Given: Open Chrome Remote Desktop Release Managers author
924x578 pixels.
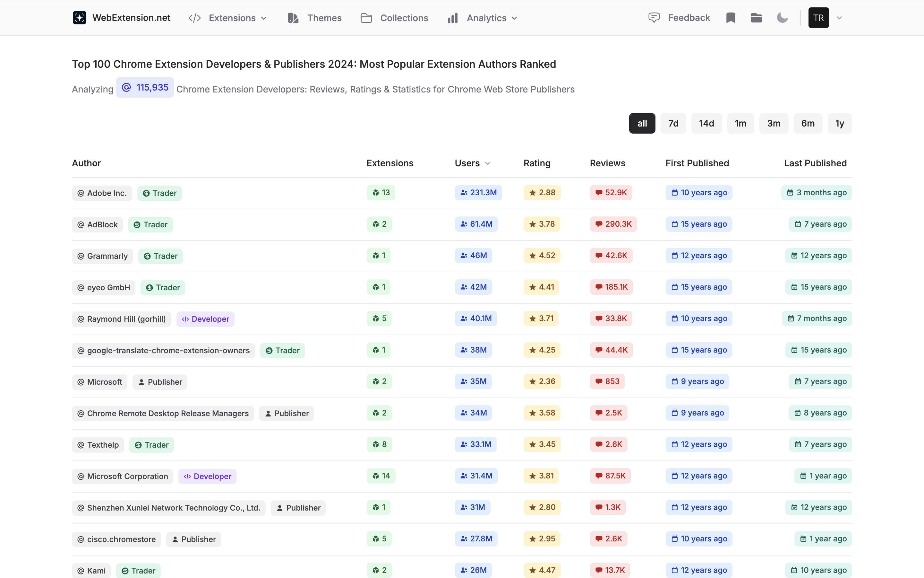Looking at the screenshot, I should (163, 413).
